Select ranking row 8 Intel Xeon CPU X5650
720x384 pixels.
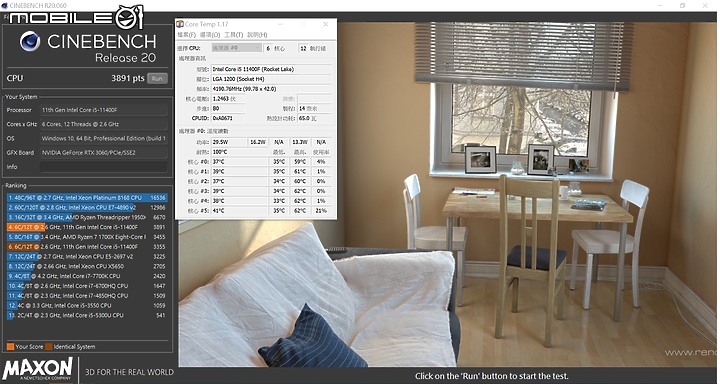[x=87, y=266]
